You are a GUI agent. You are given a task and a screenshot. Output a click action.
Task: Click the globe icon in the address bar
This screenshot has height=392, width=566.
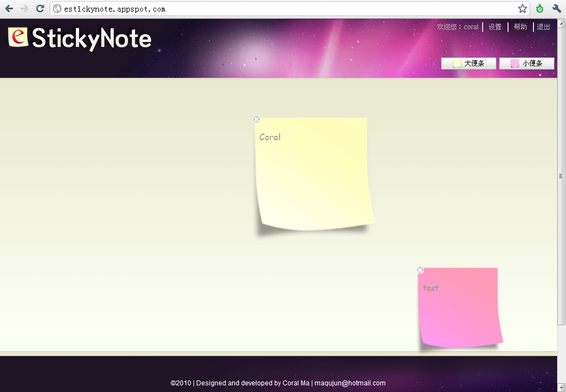[57, 9]
